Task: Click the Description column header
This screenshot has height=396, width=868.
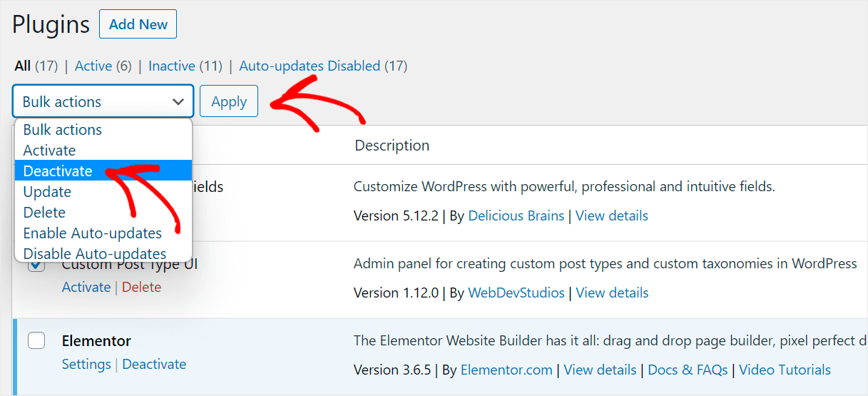Action: [x=392, y=146]
